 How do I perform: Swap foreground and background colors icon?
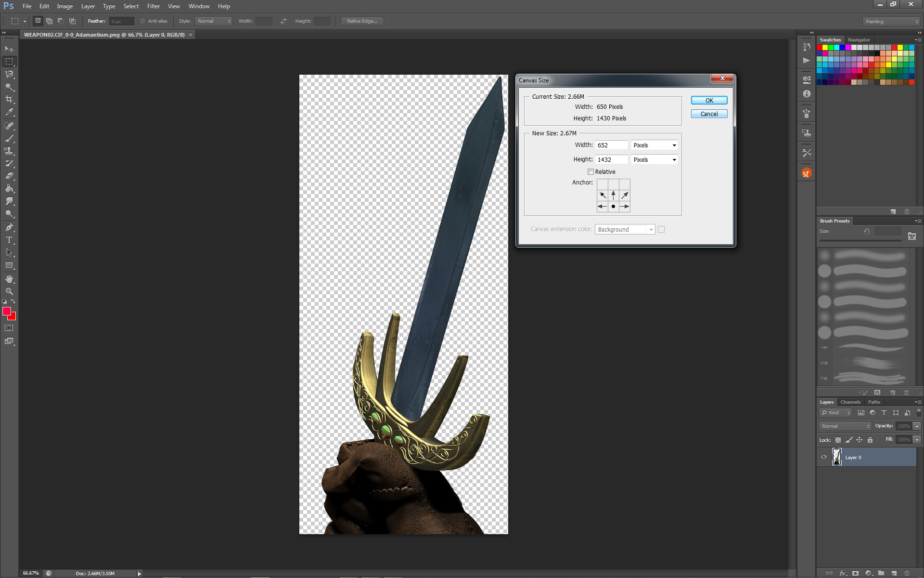pyautogui.click(x=13, y=302)
